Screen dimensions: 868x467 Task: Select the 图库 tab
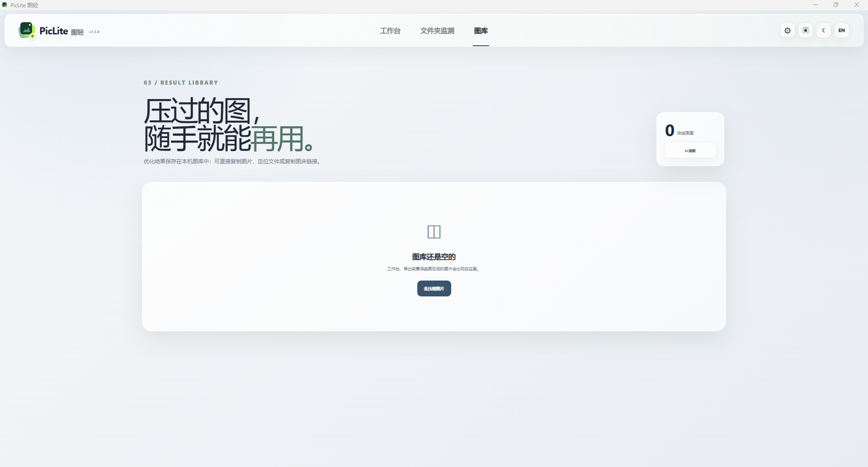point(481,30)
